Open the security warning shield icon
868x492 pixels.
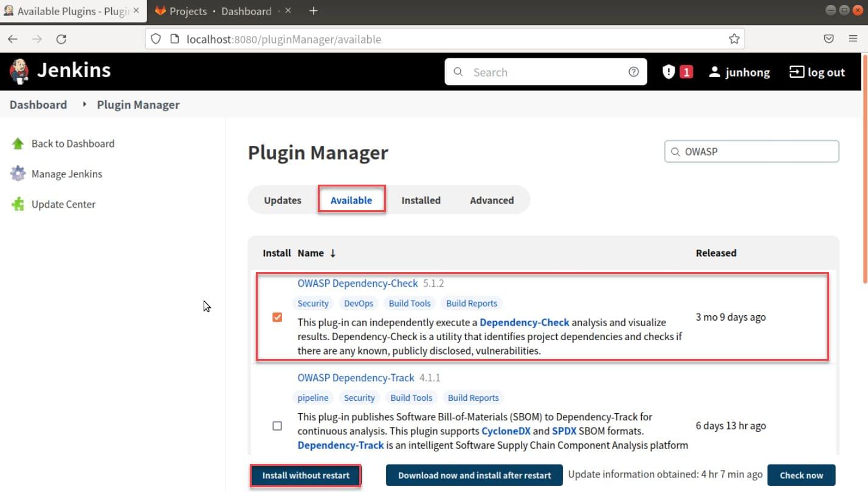[669, 72]
